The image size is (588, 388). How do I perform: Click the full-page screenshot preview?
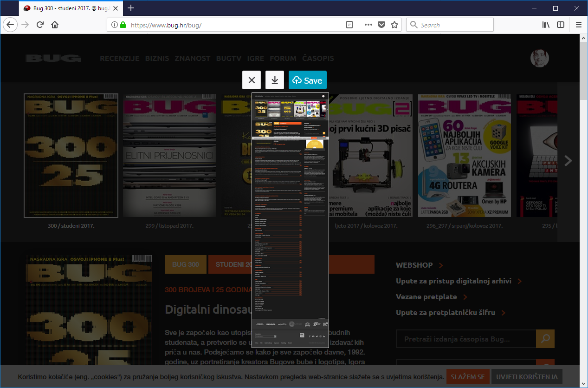(290, 220)
